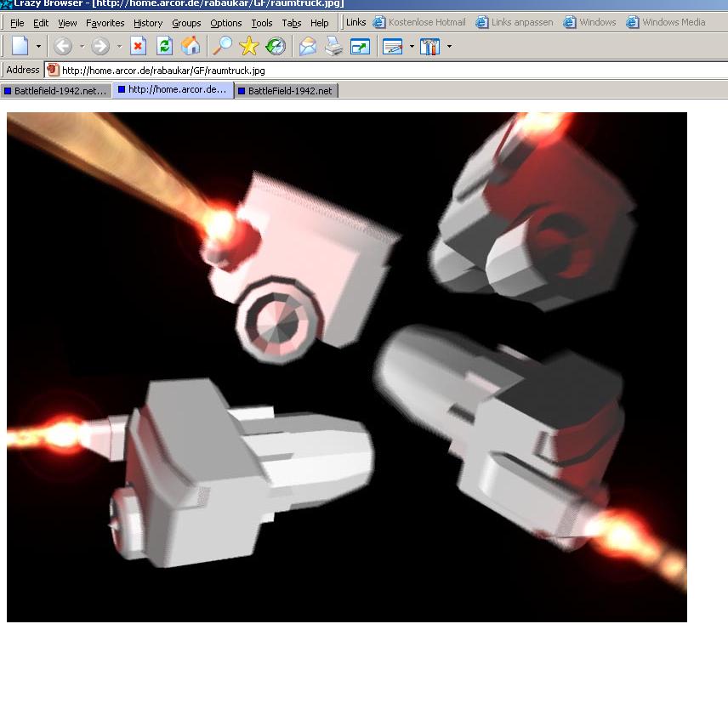Expand the Forward history dropdown arrow
The height and width of the screenshot is (709, 728).
click(119, 46)
